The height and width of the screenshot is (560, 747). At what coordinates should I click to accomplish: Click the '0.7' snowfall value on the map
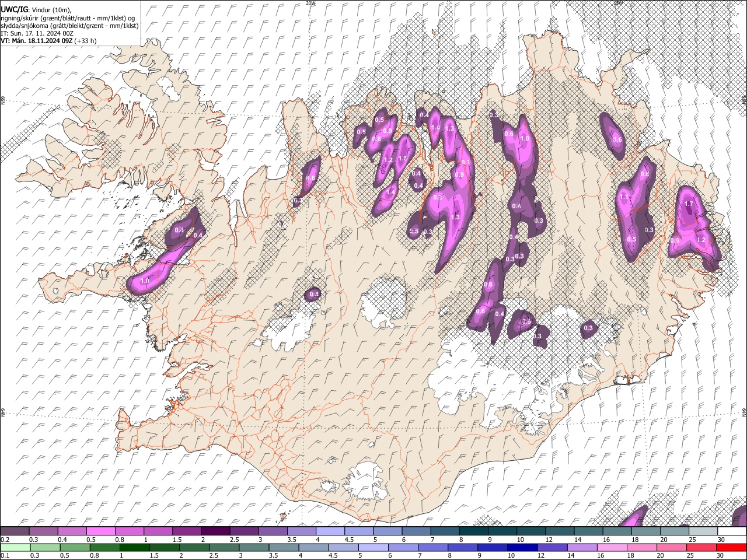pyautogui.click(x=466, y=162)
